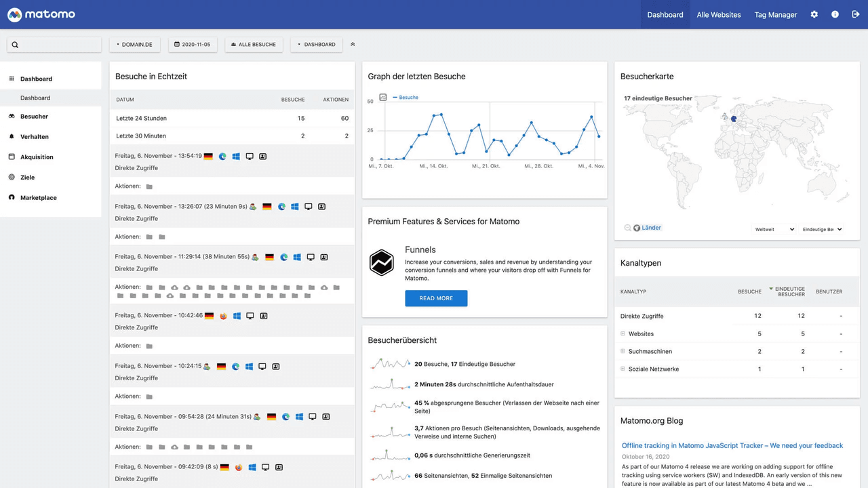Click Germany highlighted on the visitor map
This screenshot has width=868, height=488.
click(734, 119)
